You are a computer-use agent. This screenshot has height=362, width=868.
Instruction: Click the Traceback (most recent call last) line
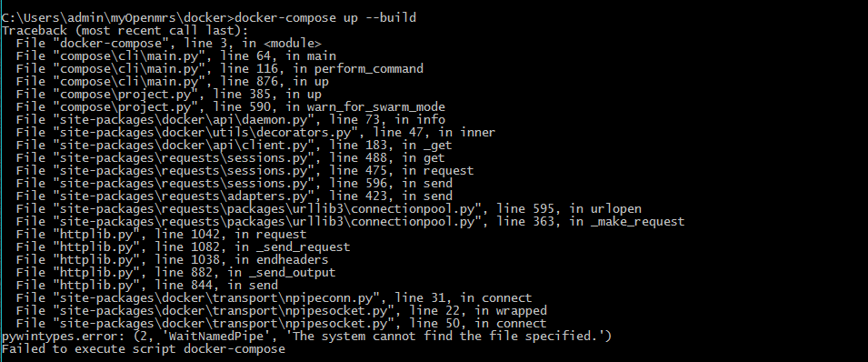(x=125, y=31)
